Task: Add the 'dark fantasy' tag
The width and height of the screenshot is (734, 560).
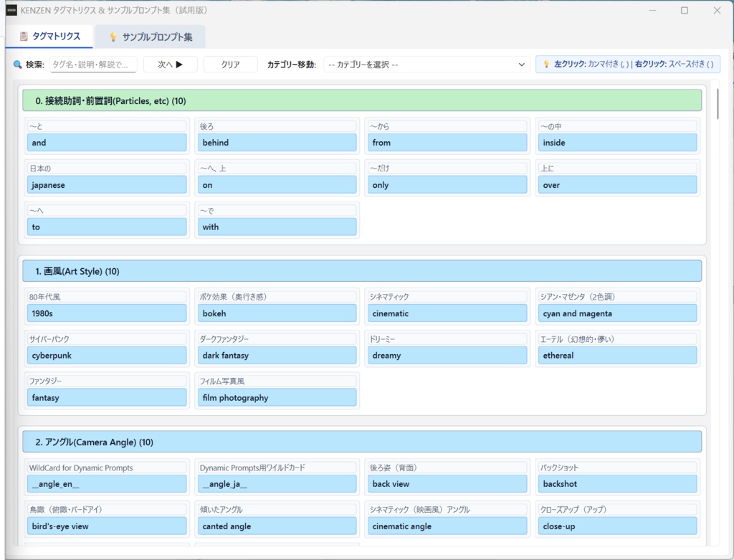Action: (277, 356)
